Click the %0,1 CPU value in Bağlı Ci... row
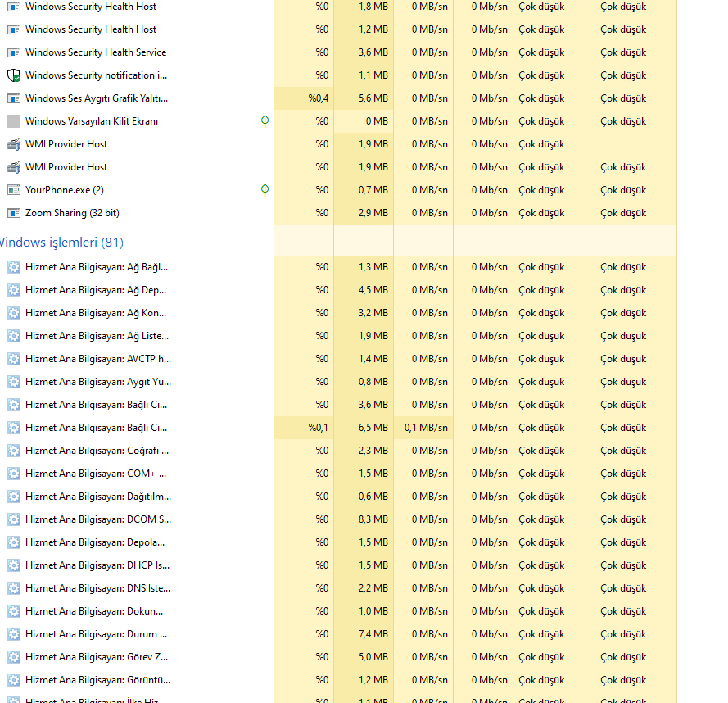This screenshot has width=728, height=703. 318,428
